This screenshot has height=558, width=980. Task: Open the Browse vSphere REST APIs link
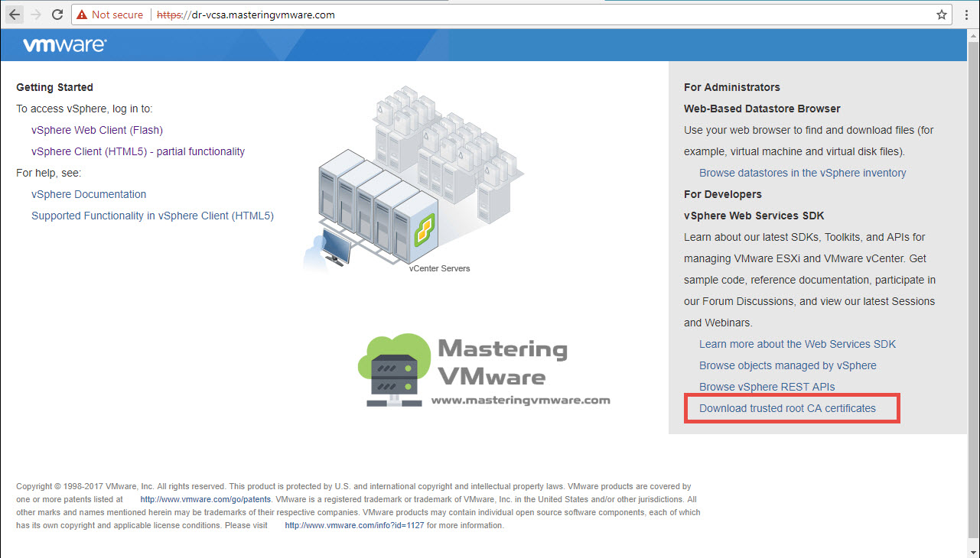[767, 387]
